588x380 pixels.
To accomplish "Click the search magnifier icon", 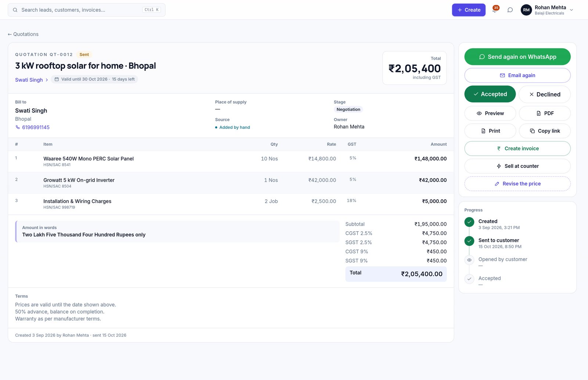I will click(15, 10).
